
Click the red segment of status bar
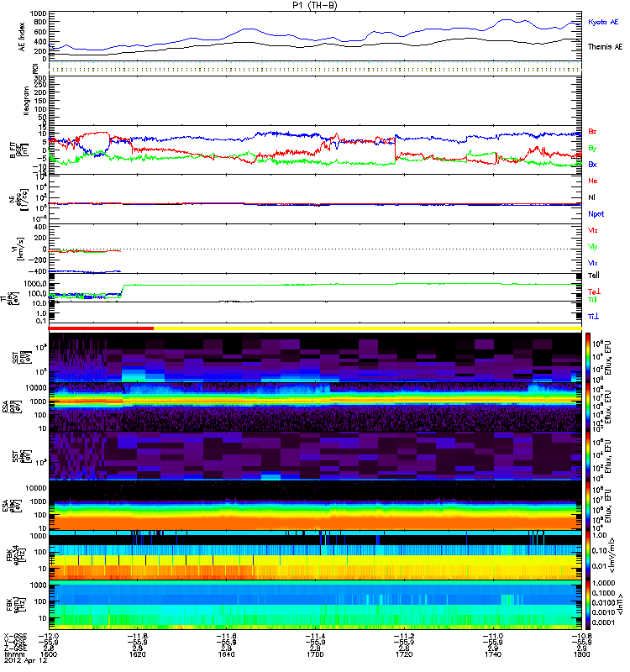(x=101, y=328)
